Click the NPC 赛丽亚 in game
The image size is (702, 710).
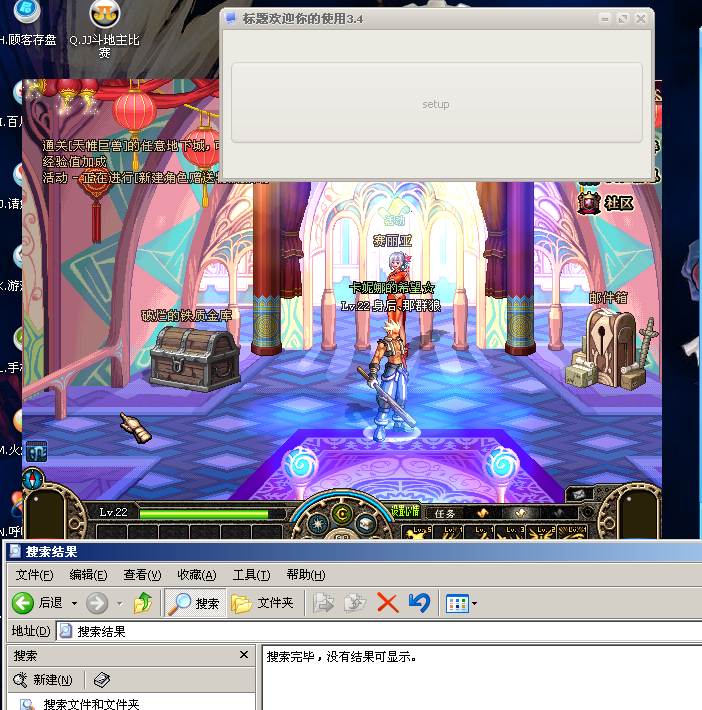[x=399, y=271]
